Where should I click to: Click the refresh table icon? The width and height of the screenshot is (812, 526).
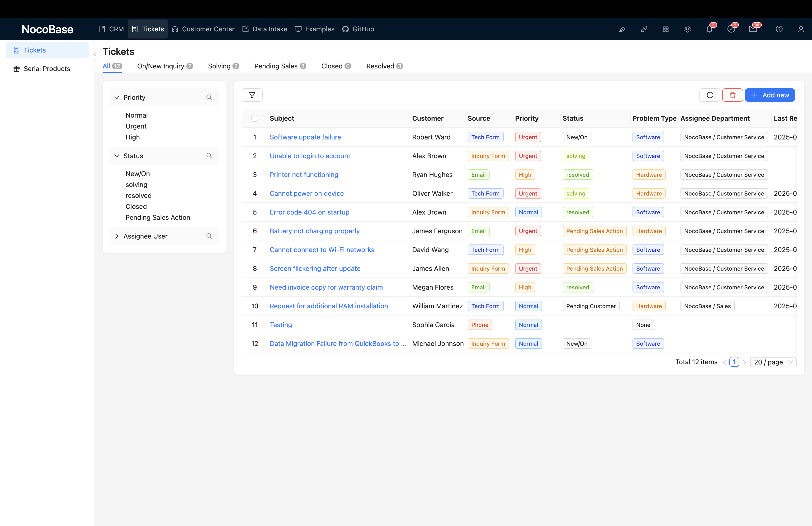tap(710, 95)
